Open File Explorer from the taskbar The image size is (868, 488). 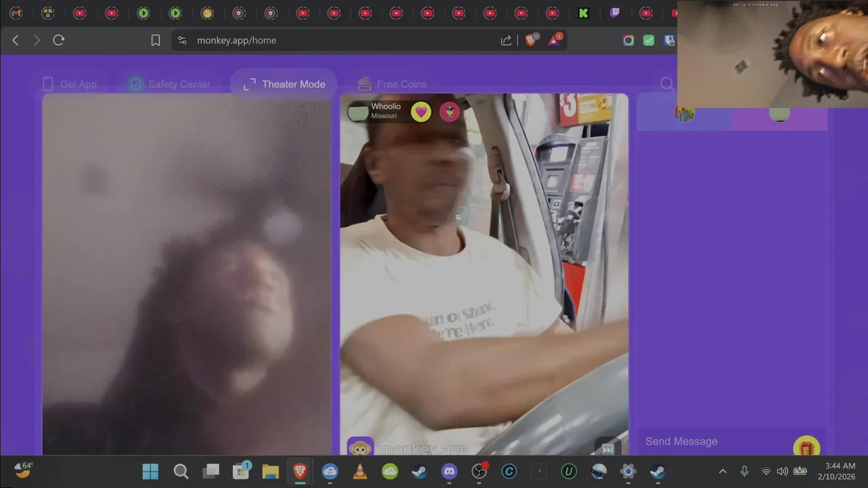pyautogui.click(x=271, y=471)
